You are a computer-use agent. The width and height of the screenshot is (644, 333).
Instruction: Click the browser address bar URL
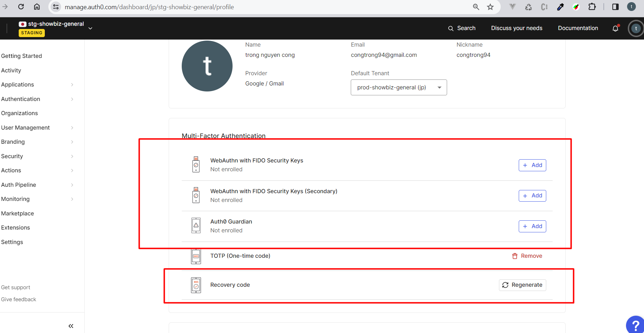149,7
